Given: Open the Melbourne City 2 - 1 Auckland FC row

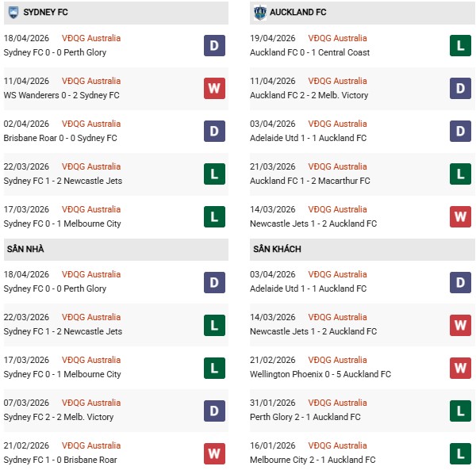Looking at the screenshot, I should coord(313,460).
